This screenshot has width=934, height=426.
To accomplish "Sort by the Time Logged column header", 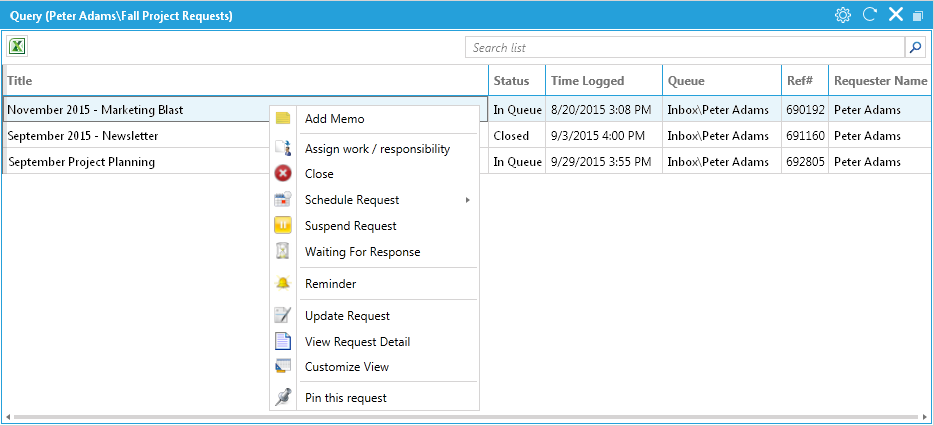I will (604, 80).
